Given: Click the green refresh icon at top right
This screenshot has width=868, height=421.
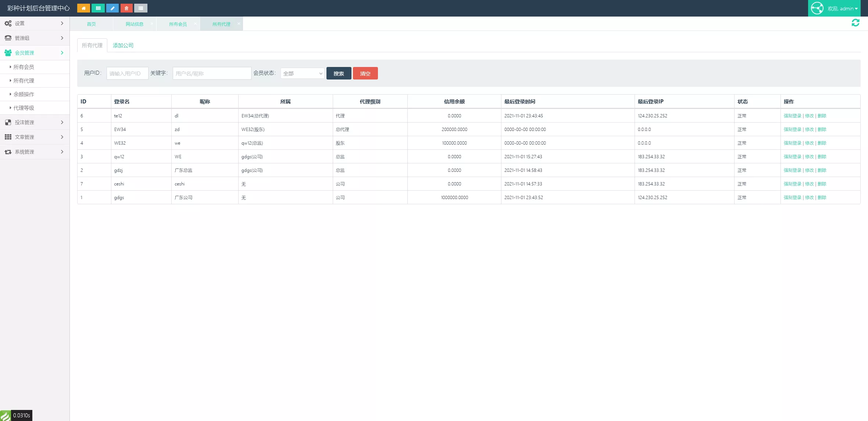Looking at the screenshot, I should click(x=856, y=23).
